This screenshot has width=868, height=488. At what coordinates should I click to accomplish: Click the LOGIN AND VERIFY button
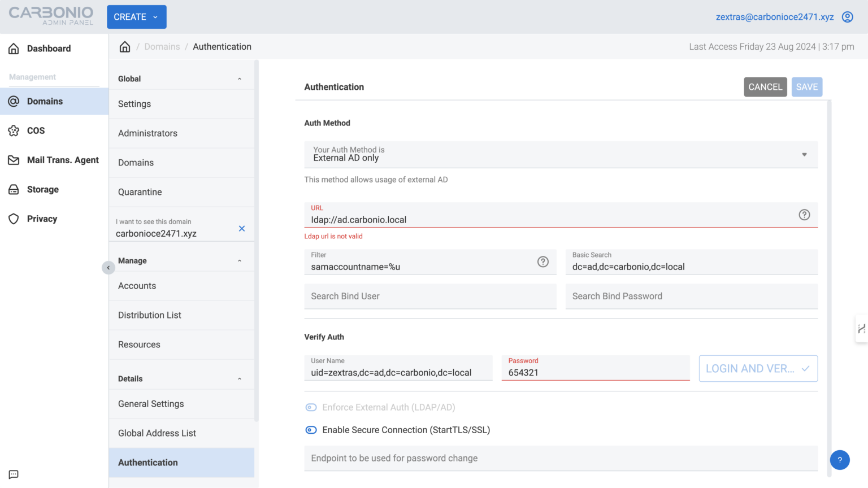(758, 368)
